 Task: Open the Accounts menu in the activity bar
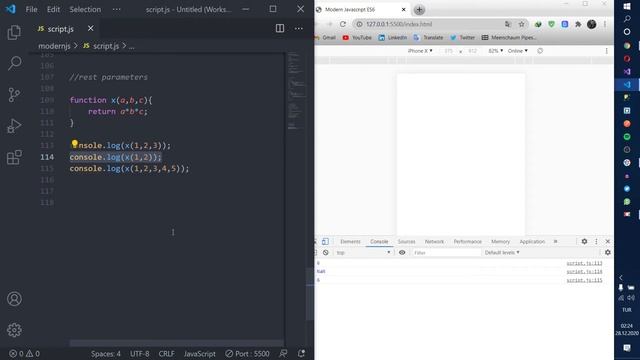pyautogui.click(x=14, y=299)
